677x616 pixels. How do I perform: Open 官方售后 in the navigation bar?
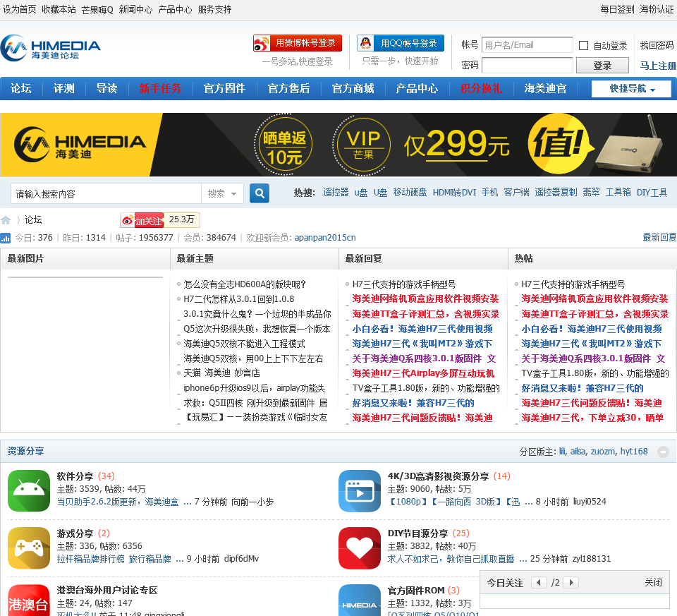[289, 89]
